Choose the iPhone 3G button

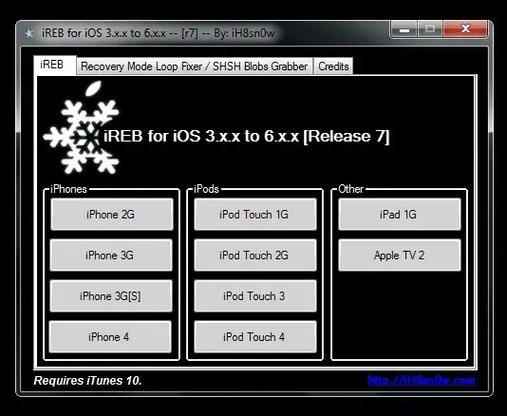pyautogui.click(x=111, y=255)
